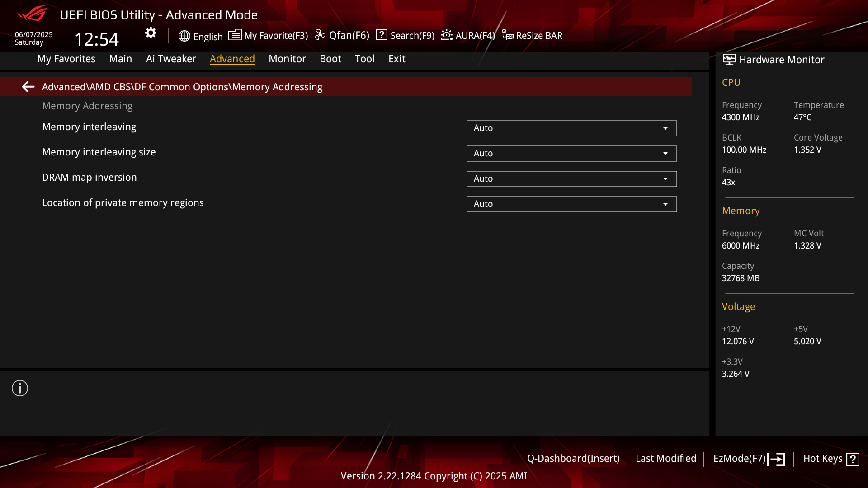Open Location of private memory regions dropdown

pos(571,204)
